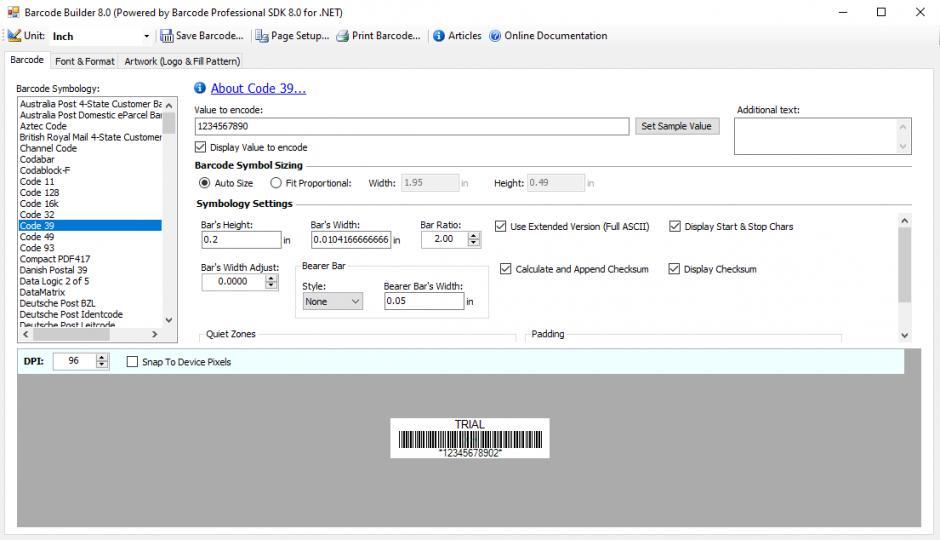Select Aztec Code symbology
The height and width of the screenshot is (540, 940).
[x=43, y=126]
